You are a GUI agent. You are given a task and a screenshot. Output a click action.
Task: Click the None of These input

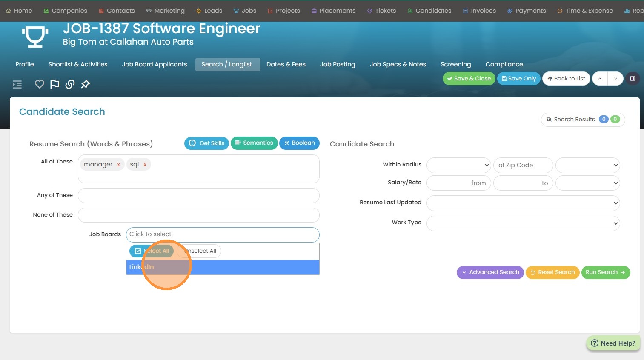coord(199,215)
